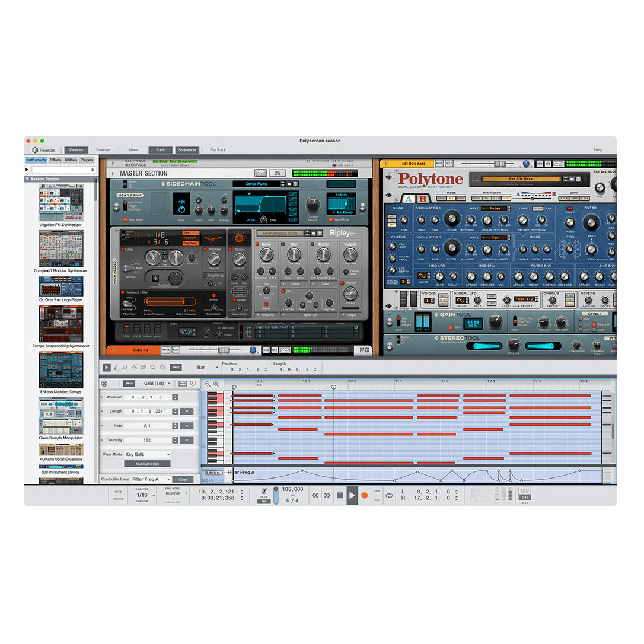644x644 pixels.
Task: Open the View Mode Key Edit dropdown
Action: [148, 455]
